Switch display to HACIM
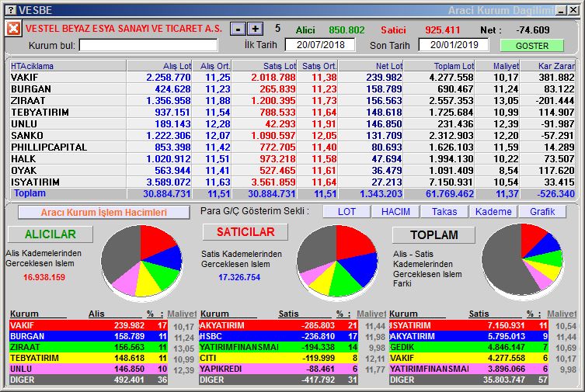The width and height of the screenshot is (585, 392). tap(395, 212)
